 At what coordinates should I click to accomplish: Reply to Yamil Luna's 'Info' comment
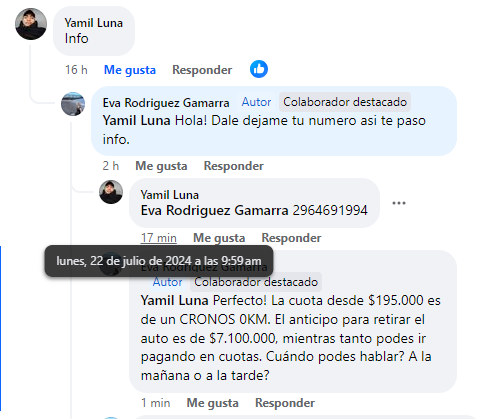coord(202,70)
